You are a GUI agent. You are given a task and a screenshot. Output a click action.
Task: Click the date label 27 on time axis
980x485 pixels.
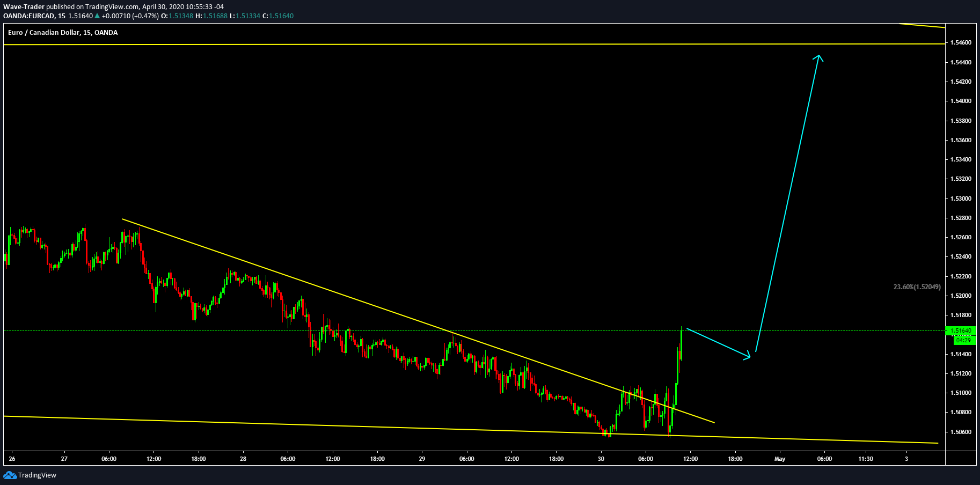click(64, 459)
